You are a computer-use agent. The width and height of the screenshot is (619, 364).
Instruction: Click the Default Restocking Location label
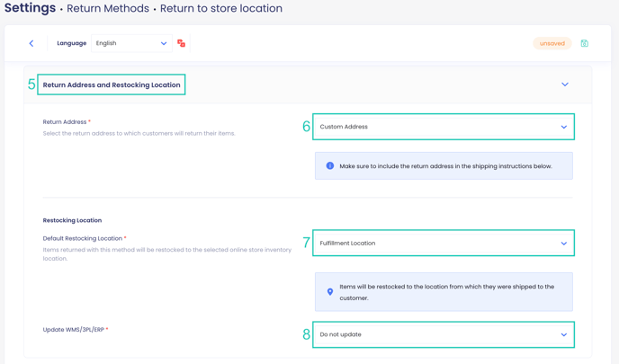[x=84, y=239]
